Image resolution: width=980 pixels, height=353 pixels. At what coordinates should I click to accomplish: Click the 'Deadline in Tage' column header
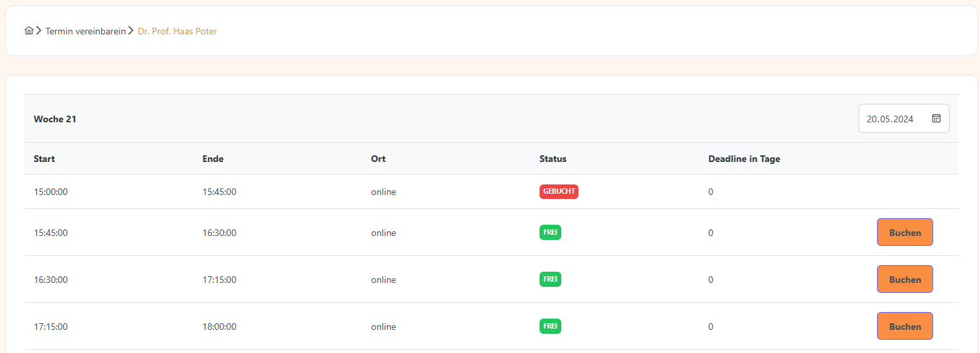(744, 159)
